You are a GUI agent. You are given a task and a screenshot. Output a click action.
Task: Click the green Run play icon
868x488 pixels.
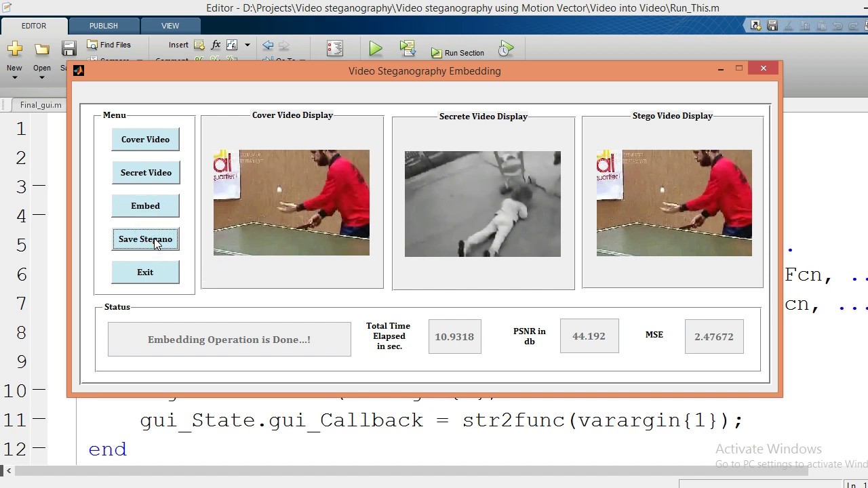click(376, 48)
